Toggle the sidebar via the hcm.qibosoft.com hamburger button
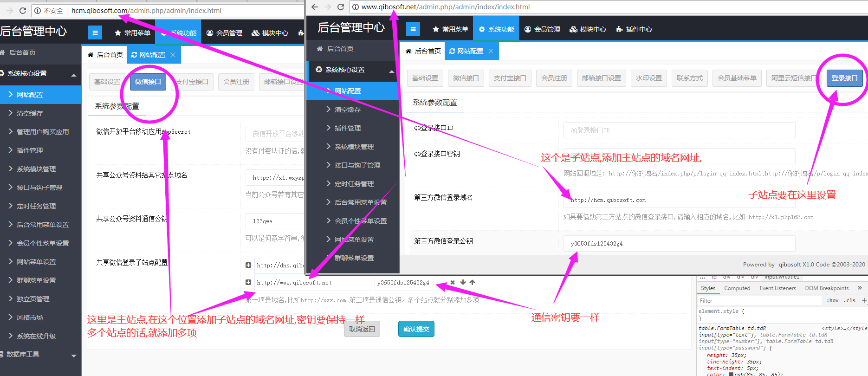Image resolution: width=868 pixels, height=376 pixels. 95,32
